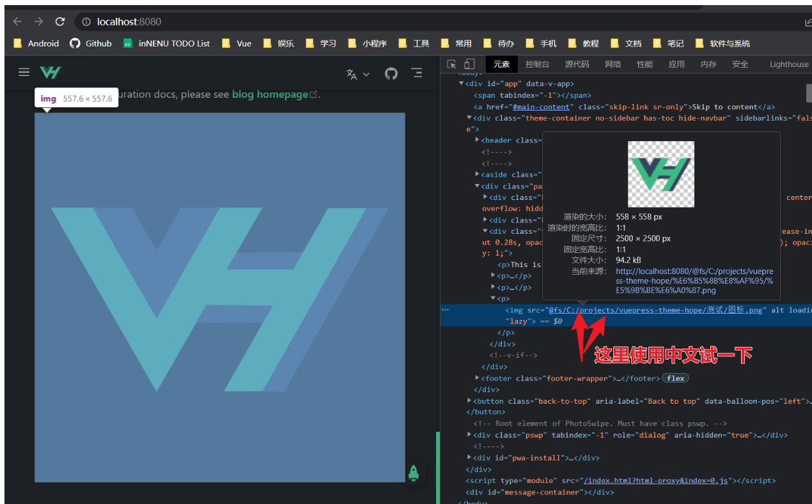This screenshot has width=812, height=504.
Task: Switch to the 元素 tab
Action: pos(501,64)
